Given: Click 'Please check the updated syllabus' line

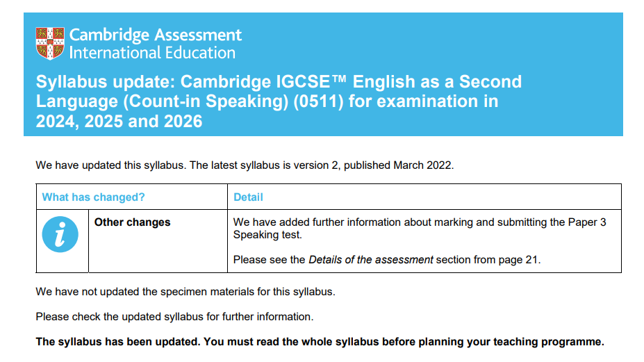Looking at the screenshot, I should pos(174,317).
